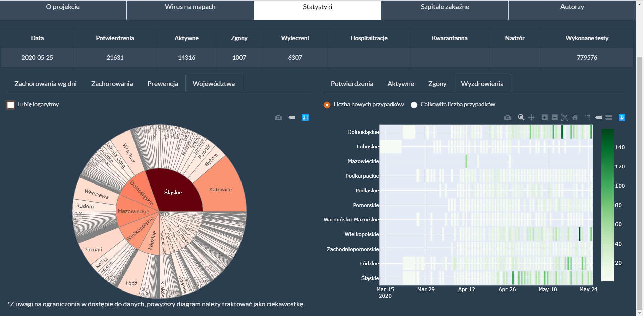Select the 'Wyzdrowienia' heatmap tab
The image size is (644, 316).
click(x=482, y=83)
